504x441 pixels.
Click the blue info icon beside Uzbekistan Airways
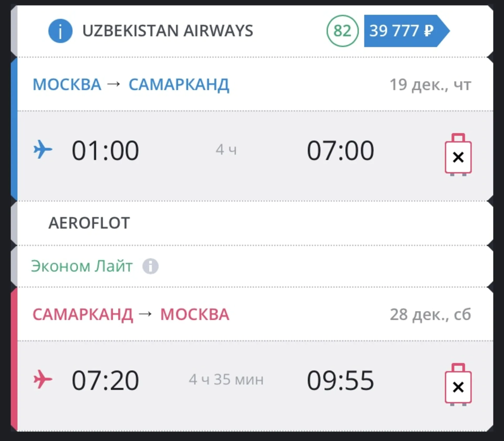click(60, 31)
